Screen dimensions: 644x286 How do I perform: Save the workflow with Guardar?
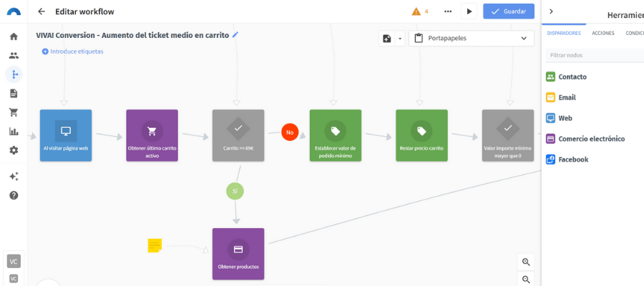click(x=509, y=11)
